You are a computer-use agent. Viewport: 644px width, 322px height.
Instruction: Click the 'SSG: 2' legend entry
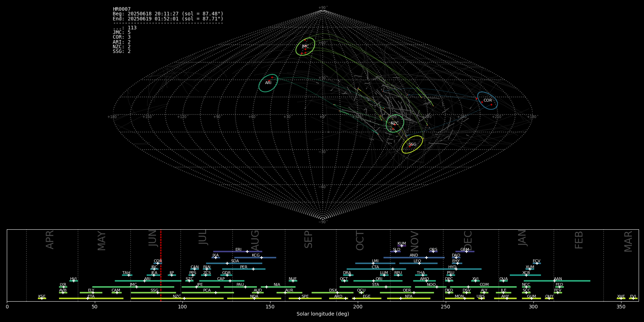click(x=122, y=52)
